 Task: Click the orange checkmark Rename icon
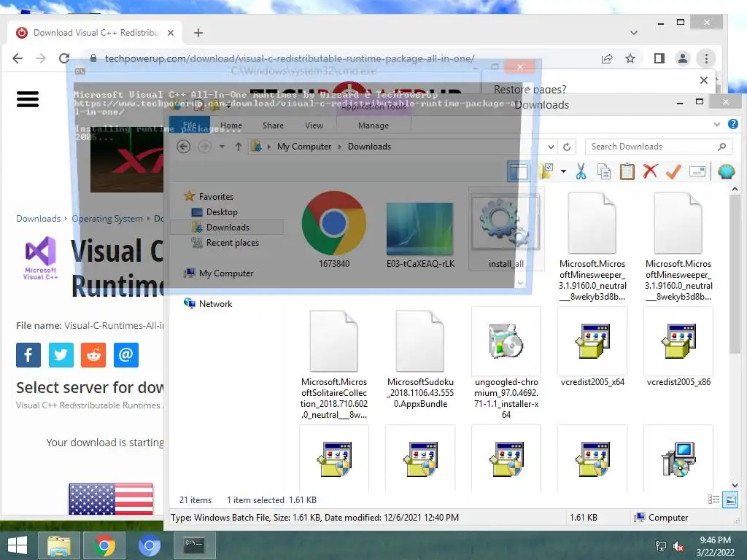(x=673, y=171)
